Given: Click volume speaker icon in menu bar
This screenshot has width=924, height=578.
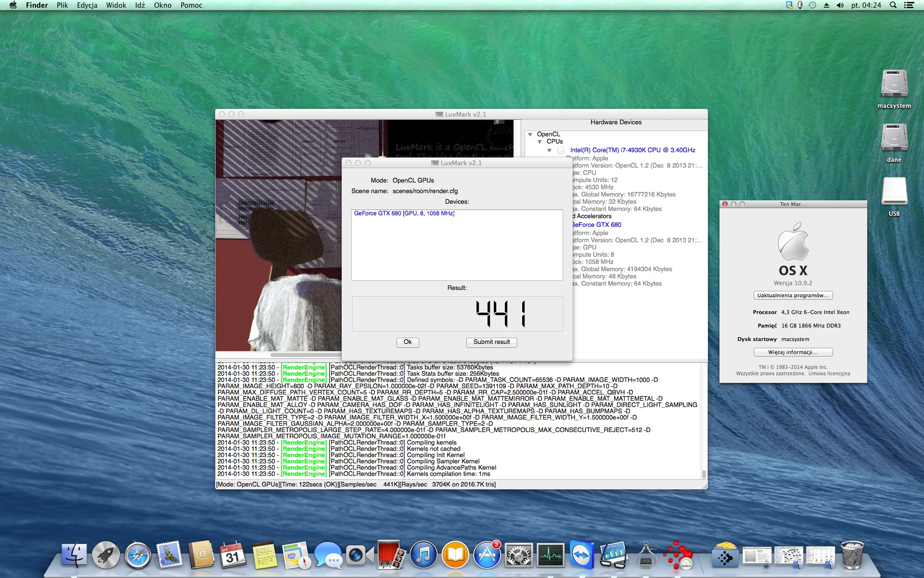Looking at the screenshot, I should [840, 5].
